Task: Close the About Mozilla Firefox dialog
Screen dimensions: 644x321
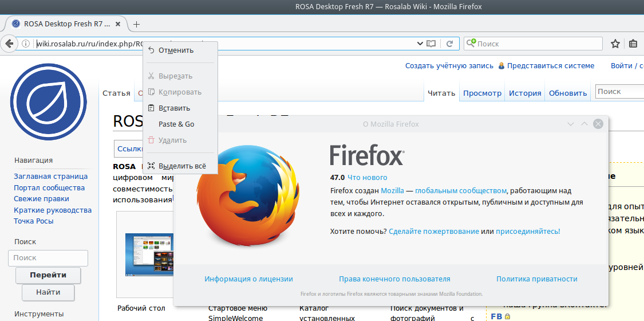Action: point(598,124)
